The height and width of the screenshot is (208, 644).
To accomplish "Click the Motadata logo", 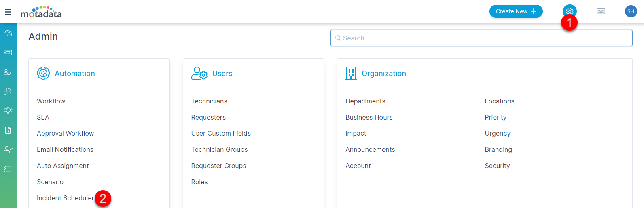I will pyautogui.click(x=41, y=12).
